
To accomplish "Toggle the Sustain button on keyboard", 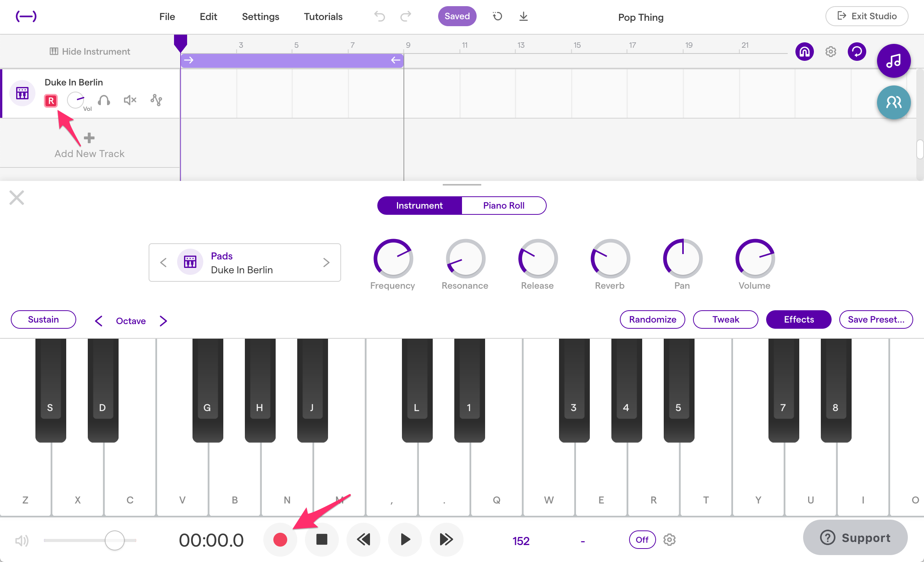I will 42,319.
